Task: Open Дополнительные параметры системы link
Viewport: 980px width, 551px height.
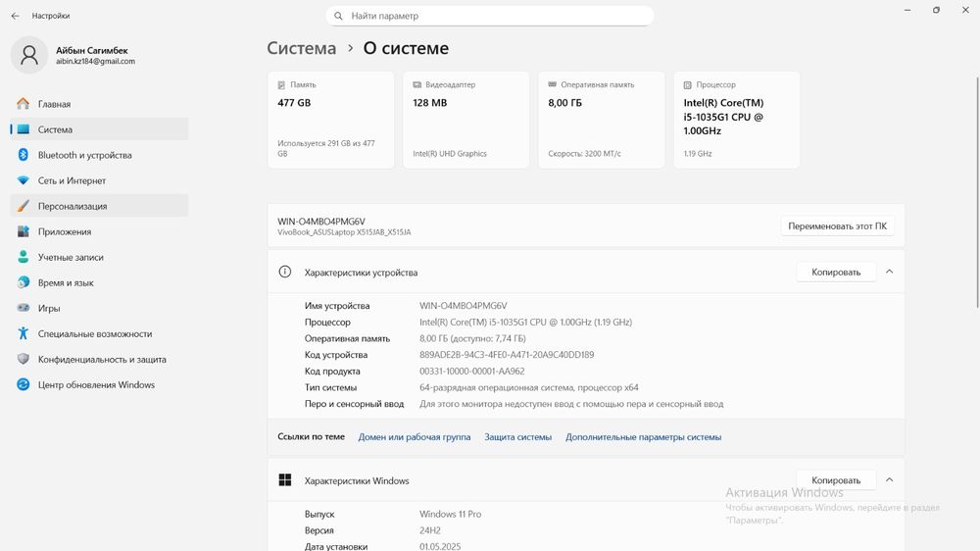Action: coord(643,437)
